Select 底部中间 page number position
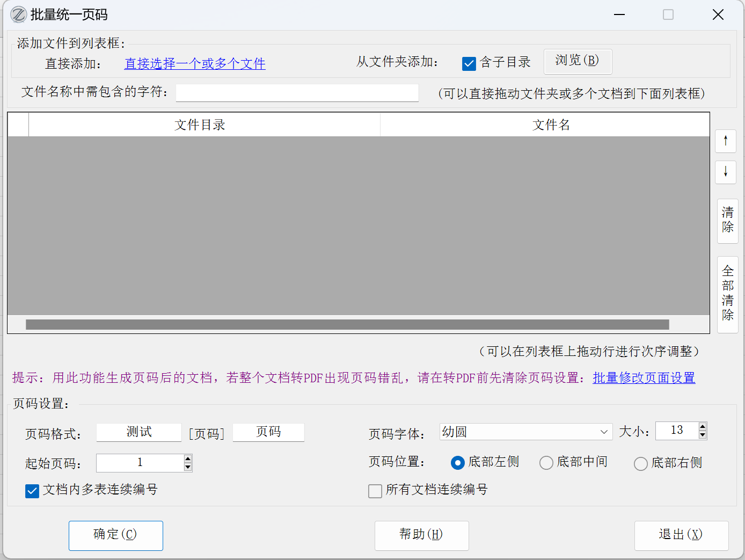 click(x=546, y=463)
